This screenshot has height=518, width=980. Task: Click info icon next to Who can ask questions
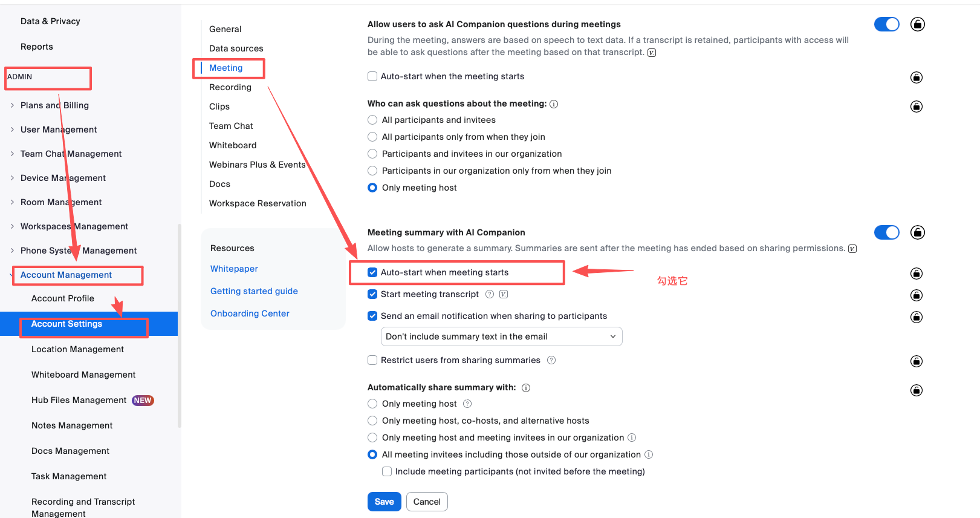click(554, 104)
